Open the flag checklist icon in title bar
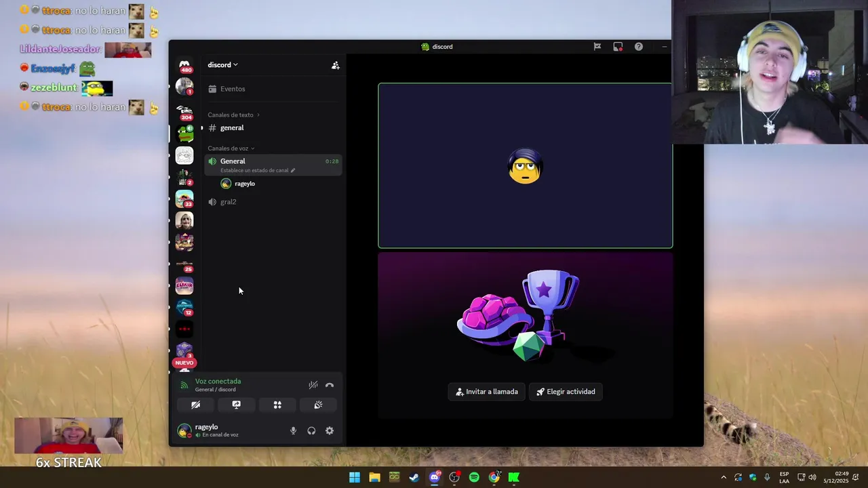The image size is (868, 488). [597, 47]
